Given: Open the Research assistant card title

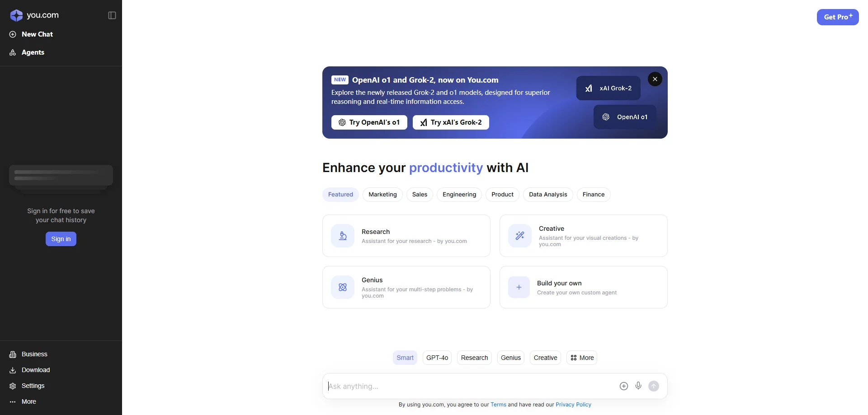Looking at the screenshot, I should point(376,232).
